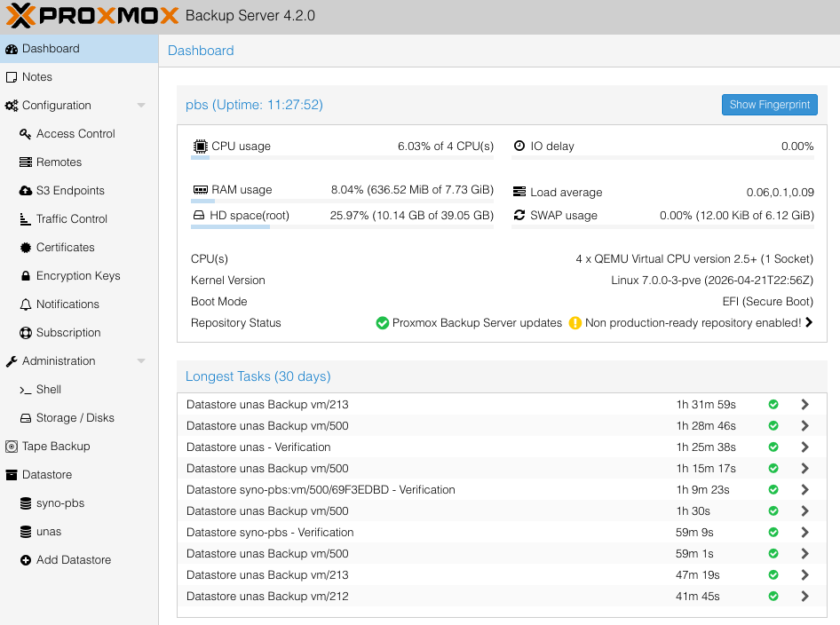
Task: Click the Traffic Control chart icon
Action: pos(25,219)
